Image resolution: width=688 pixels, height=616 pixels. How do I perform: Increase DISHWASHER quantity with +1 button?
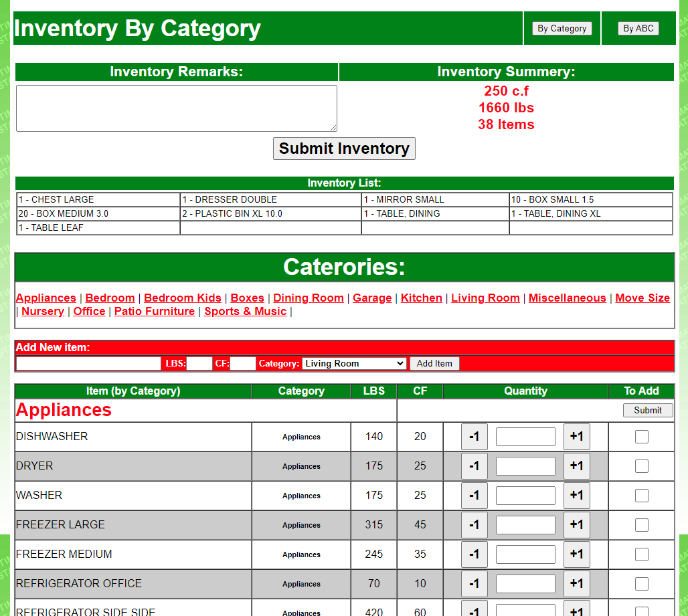point(576,437)
